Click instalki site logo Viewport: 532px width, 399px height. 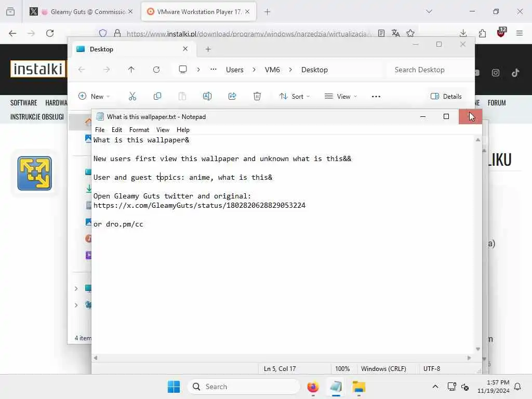[x=38, y=69]
